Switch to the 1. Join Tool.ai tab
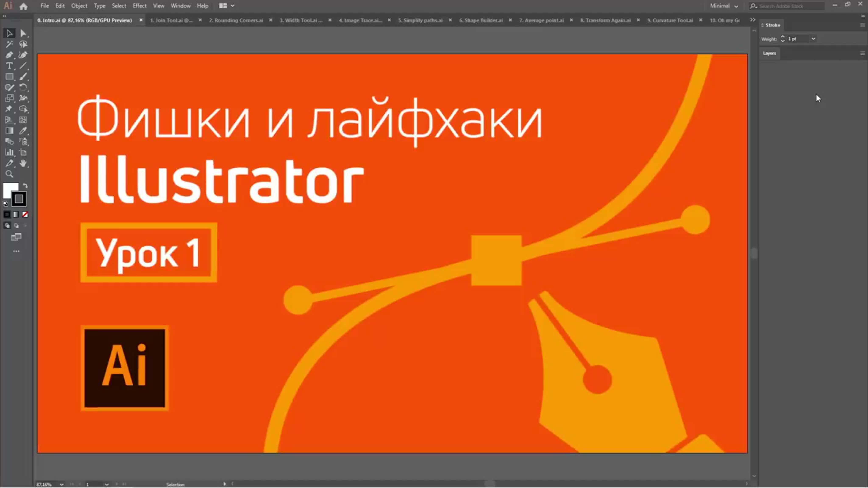Image resolution: width=868 pixels, height=488 pixels. tap(171, 20)
